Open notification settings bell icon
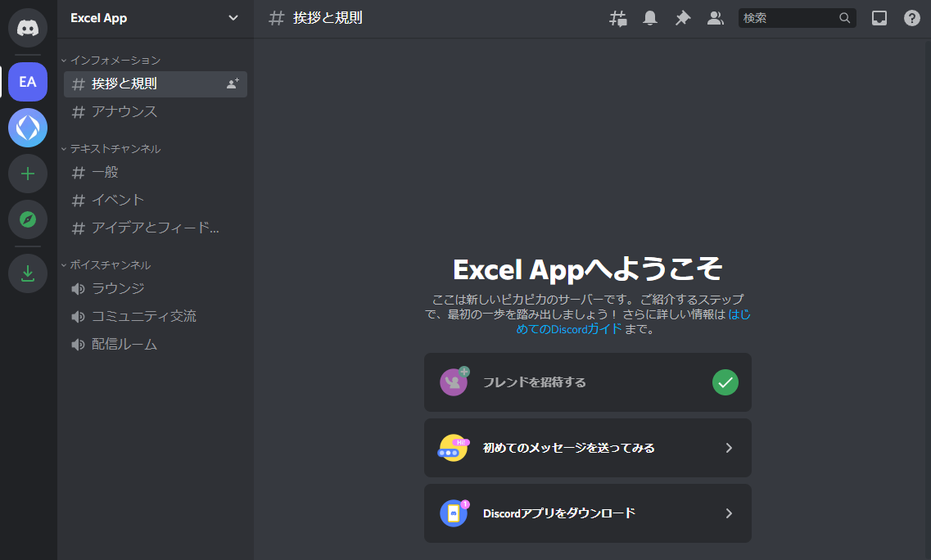The image size is (931, 560). pos(650,18)
